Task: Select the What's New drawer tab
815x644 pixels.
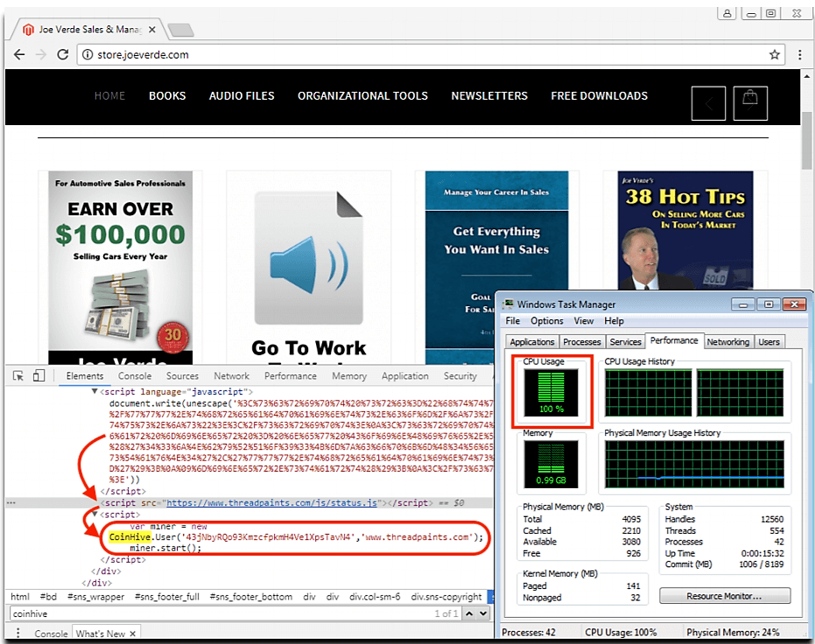Action: 101,633
